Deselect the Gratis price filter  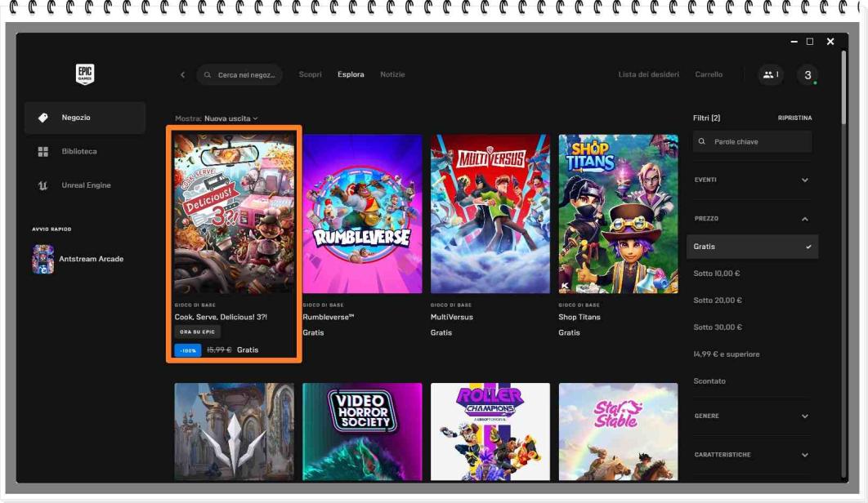[x=752, y=247]
